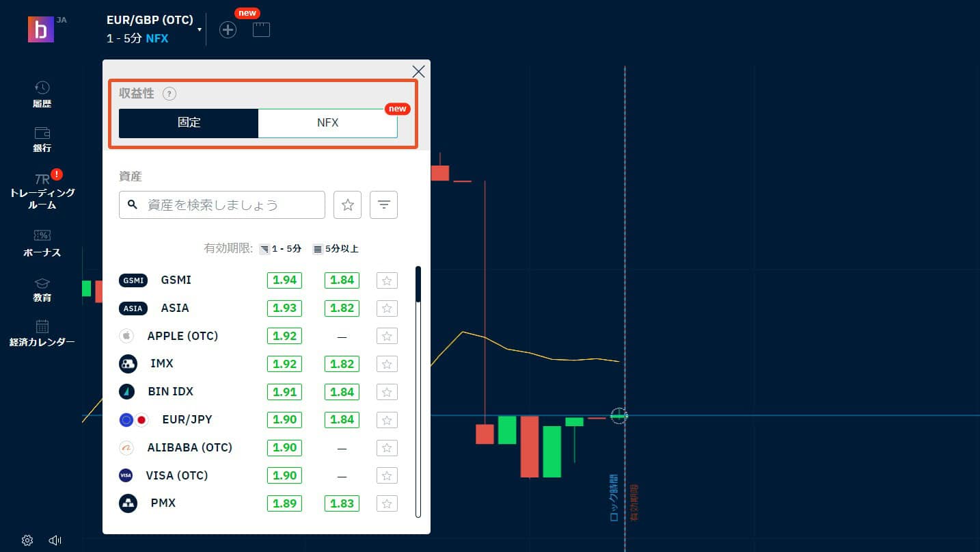Favorite the EUR/JPY asset star

tap(387, 420)
